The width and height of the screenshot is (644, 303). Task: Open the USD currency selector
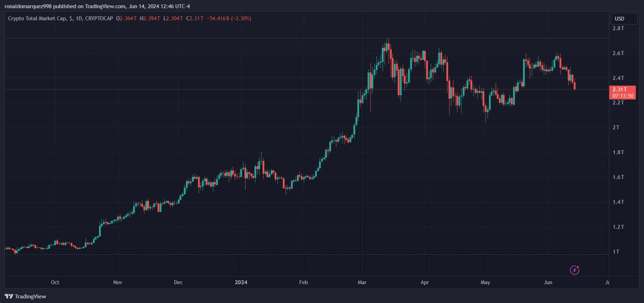pyautogui.click(x=623, y=19)
